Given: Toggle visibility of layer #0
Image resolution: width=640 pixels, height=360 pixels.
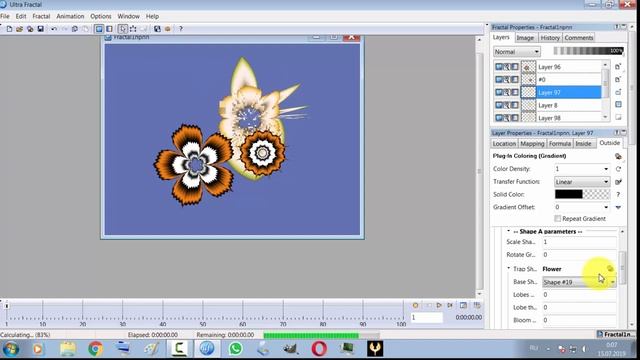Looking at the screenshot, I should click(499, 80).
